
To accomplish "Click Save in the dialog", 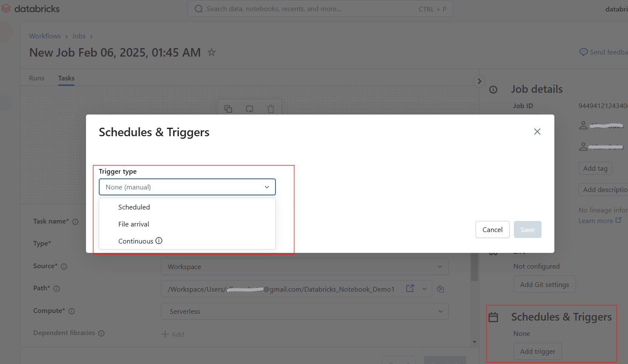I will pyautogui.click(x=528, y=229).
